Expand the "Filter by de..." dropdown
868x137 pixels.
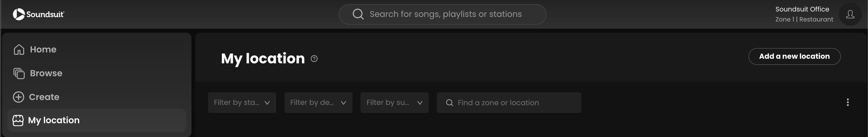click(x=318, y=103)
